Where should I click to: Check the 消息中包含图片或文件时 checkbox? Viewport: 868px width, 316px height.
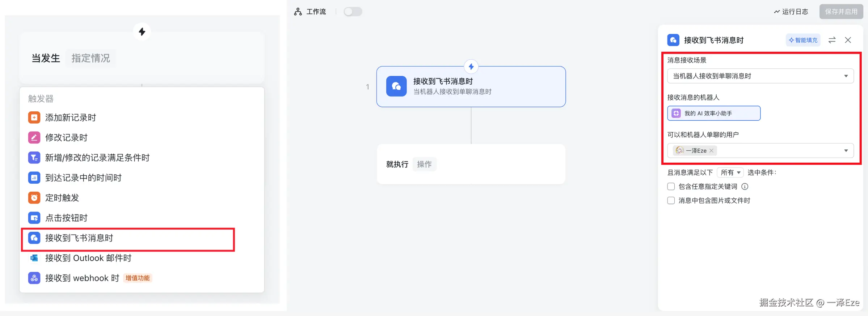pyautogui.click(x=671, y=201)
